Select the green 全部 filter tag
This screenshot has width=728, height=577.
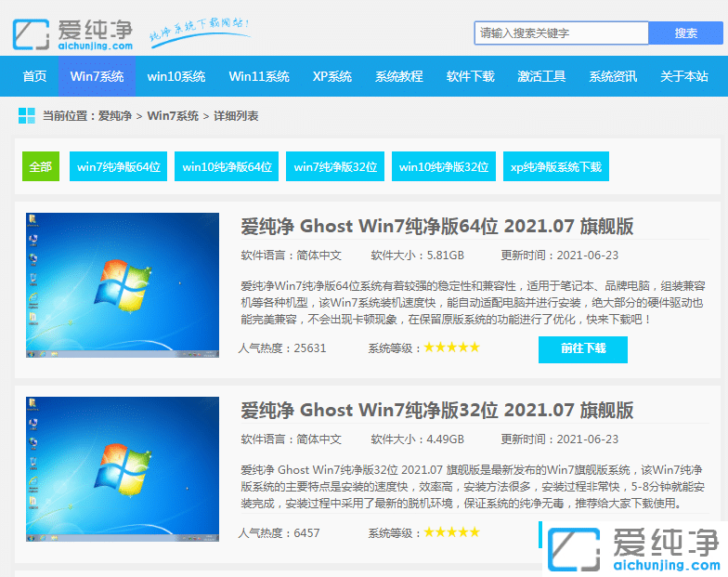pyautogui.click(x=41, y=166)
